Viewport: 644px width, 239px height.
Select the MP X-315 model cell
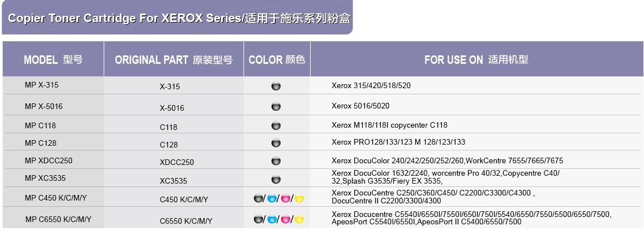pos(41,85)
